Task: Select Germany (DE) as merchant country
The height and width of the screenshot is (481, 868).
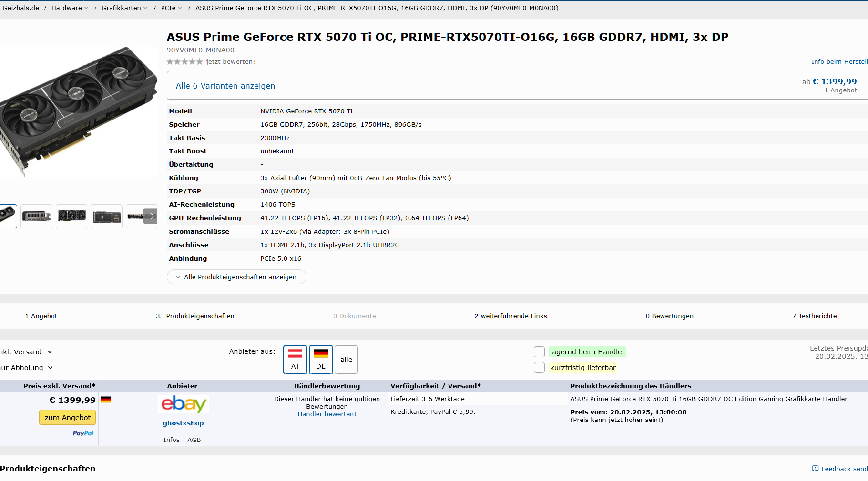Action: point(321,360)
